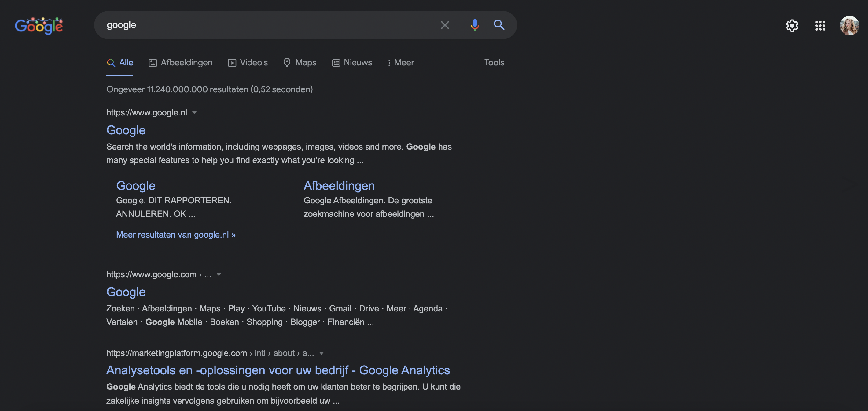Click the result count text Ongeveer 11.240.000.000 resultaten
The width and height of the screenshot is (868, 411).
pos(210,89)
